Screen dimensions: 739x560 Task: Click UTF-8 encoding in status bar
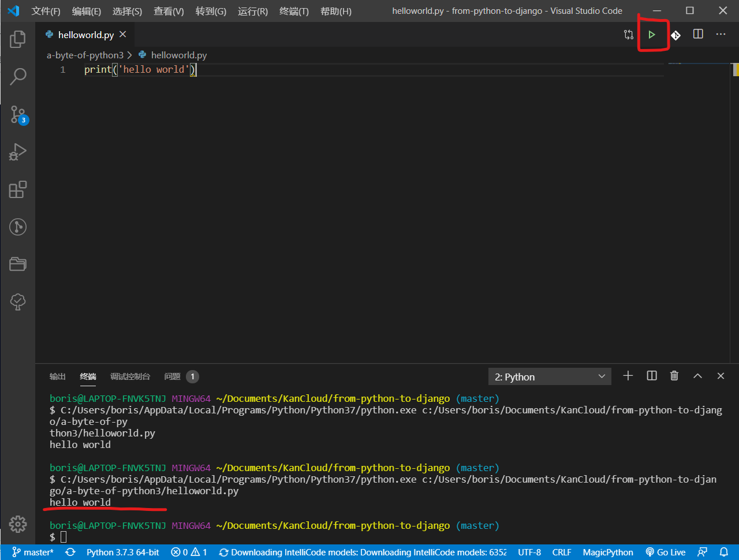click(529, 552)
